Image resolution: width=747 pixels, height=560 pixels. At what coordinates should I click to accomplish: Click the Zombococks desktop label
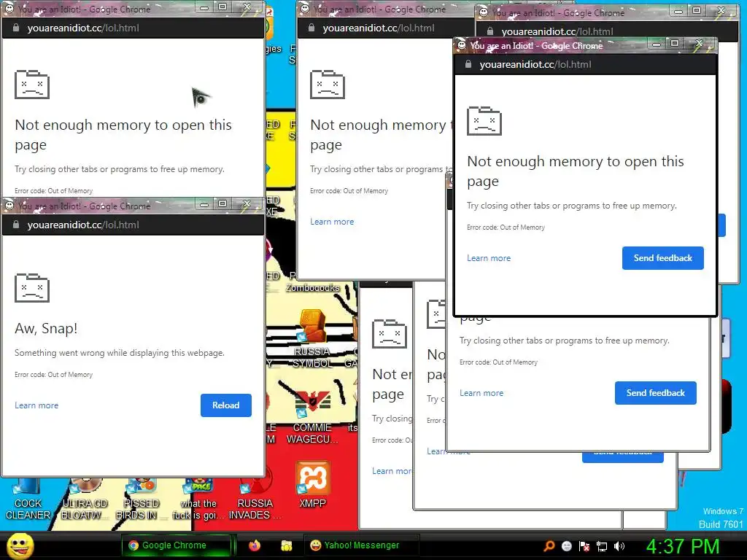tap(312, 287)
